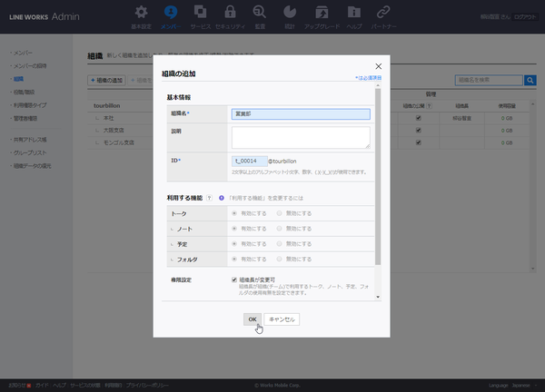Click OK to add the organization
The height and width of the screenshot is (392, 545).
click(253, 319)
